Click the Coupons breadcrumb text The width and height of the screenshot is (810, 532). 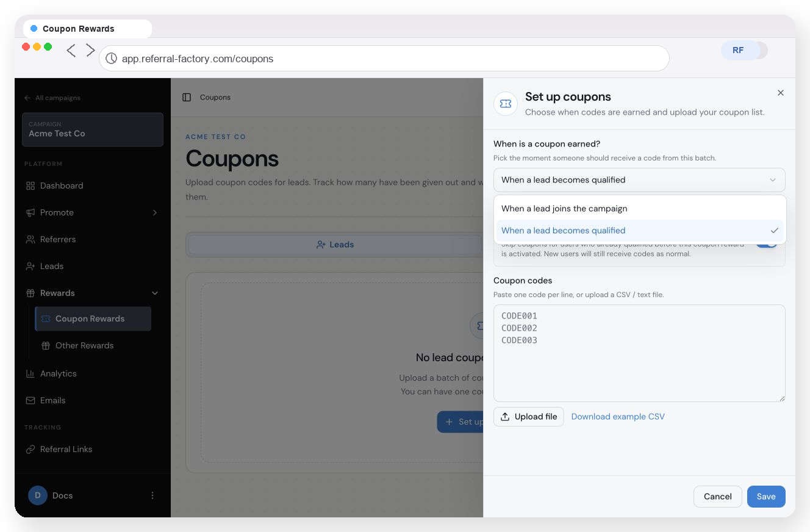(215, 97)
